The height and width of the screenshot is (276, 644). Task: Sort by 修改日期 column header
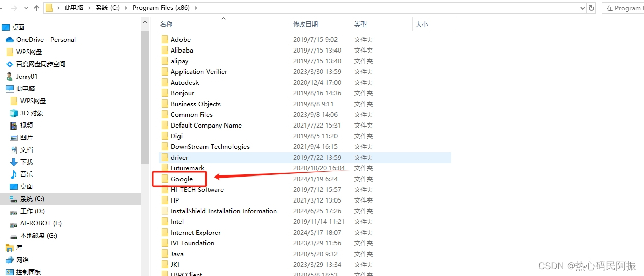tap(305, 24)
